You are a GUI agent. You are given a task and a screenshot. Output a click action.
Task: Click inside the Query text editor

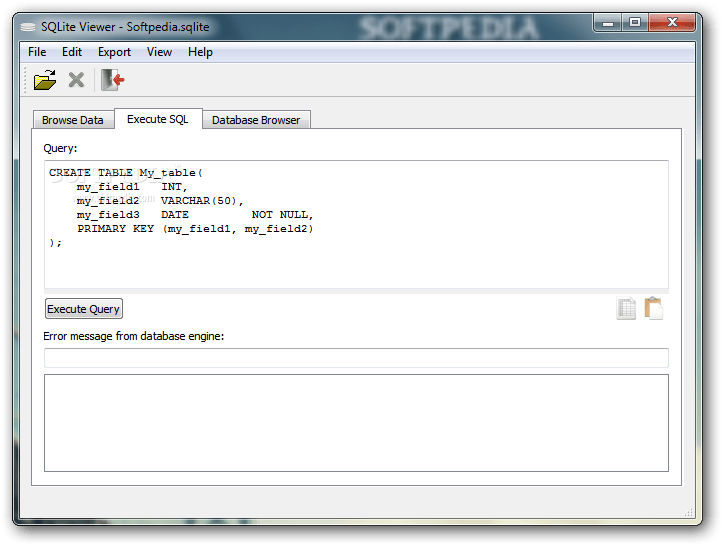[356, 225]
